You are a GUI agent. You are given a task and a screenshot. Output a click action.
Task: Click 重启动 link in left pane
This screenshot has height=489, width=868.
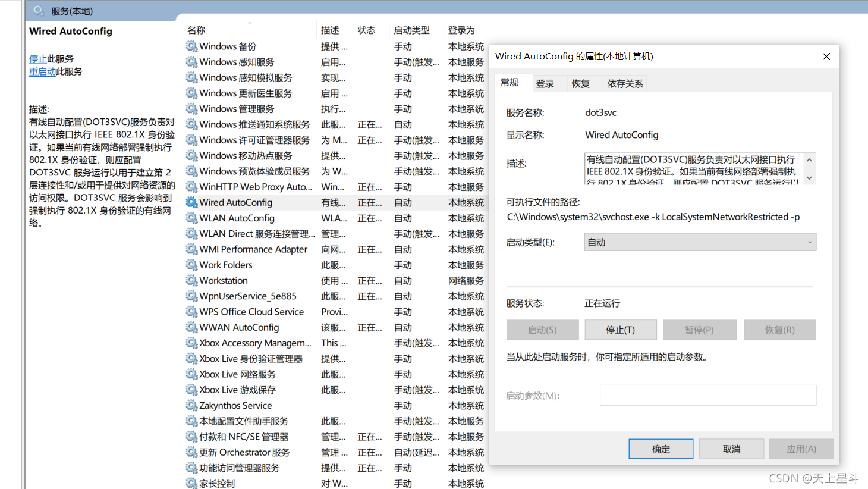[43, 71]
